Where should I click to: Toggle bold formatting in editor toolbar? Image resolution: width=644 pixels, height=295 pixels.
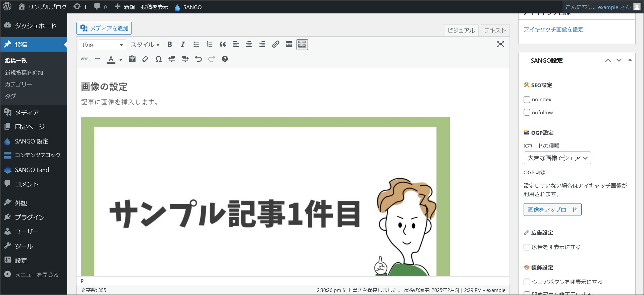tap(170, 45)
